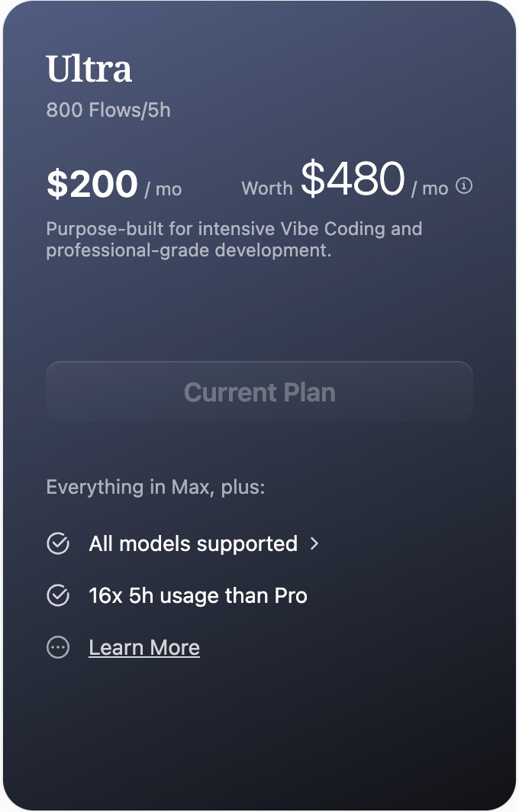
Task: Click the 800 Flows/5h label
Action: point(108,110)
